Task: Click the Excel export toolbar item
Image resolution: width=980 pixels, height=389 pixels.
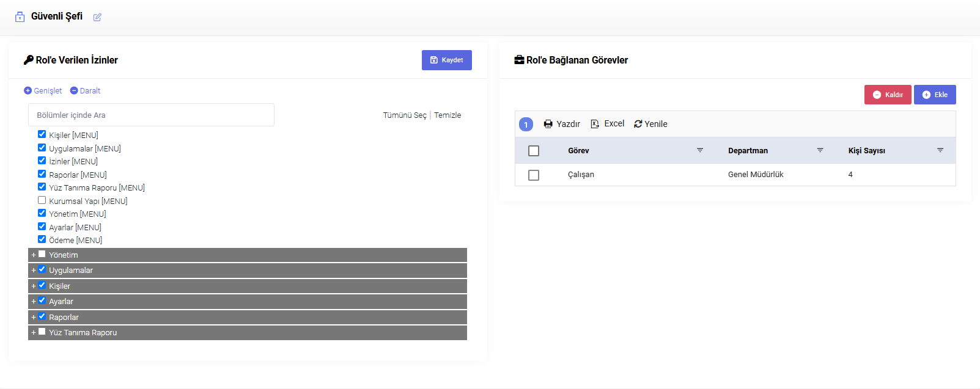Action: click(608, 124)
